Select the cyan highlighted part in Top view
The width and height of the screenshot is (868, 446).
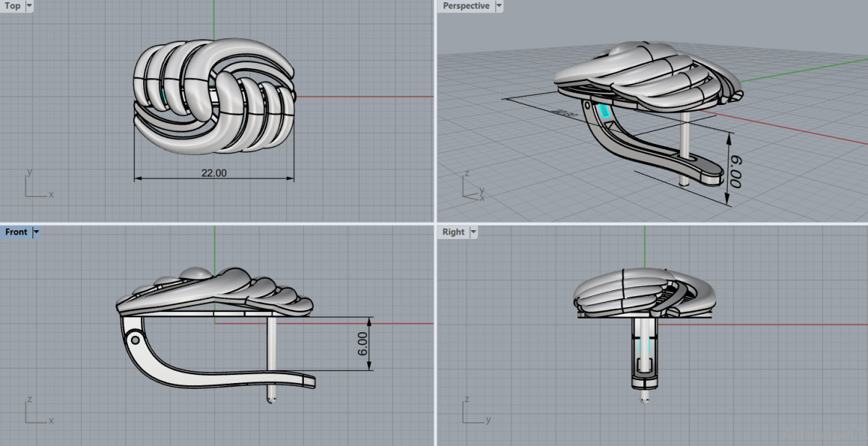click(167, 96)
